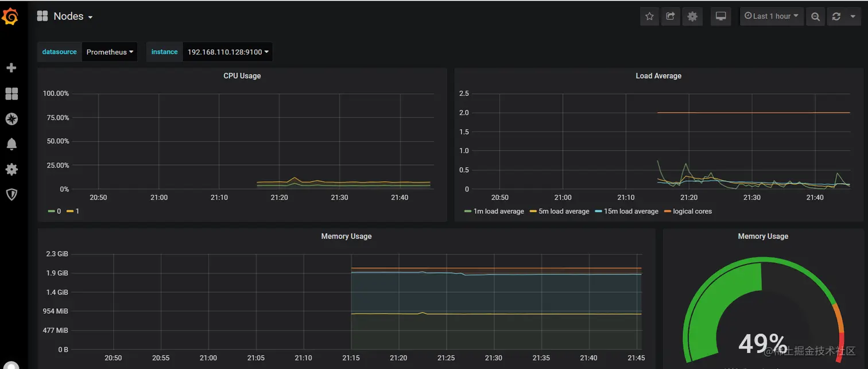This screenshot has height=369, width=868.
Task: Open the Explore compass icon
Action: (11, 119)
